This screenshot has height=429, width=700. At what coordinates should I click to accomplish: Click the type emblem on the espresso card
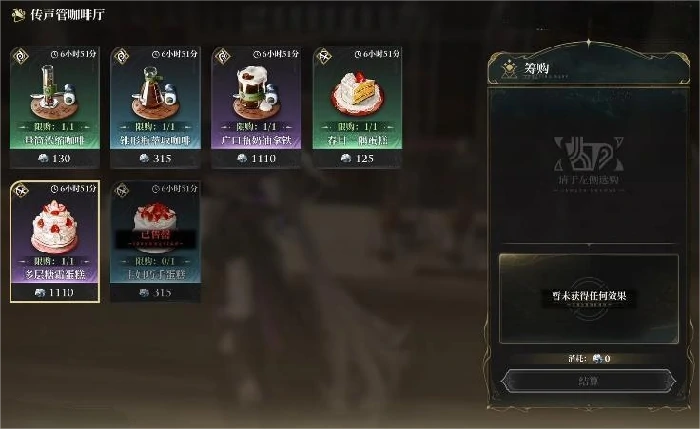point(21,56)
